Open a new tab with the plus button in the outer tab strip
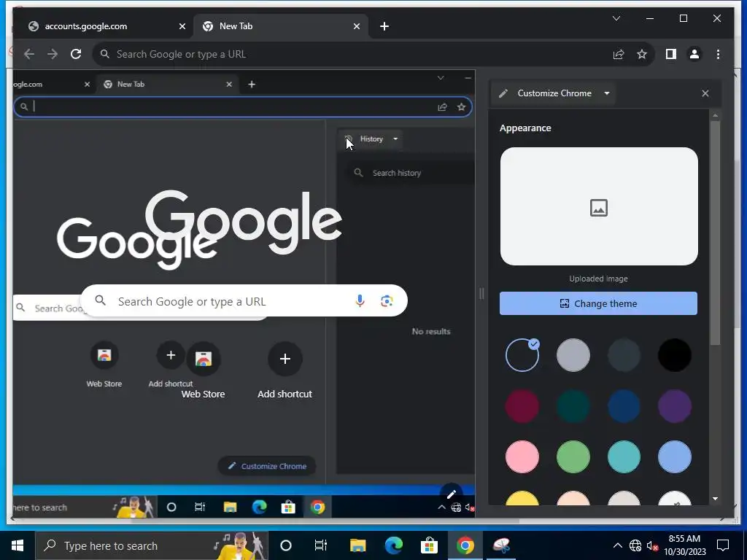The width and height of the screenshot is (747, 560). tap(384, 26)
